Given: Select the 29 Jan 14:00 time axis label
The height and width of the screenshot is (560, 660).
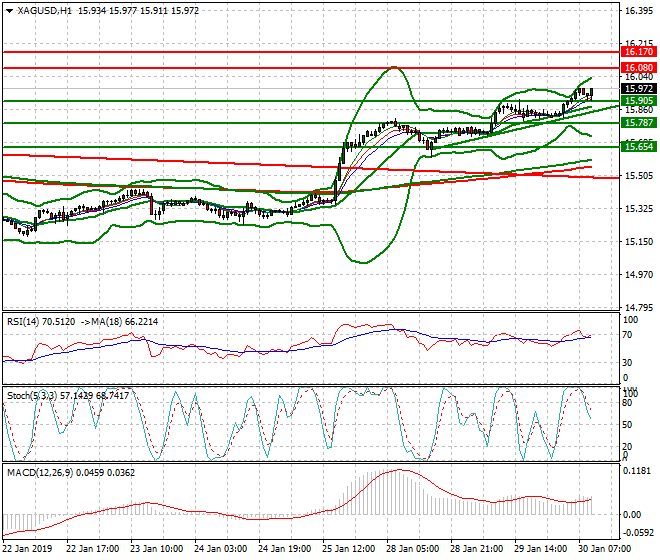Looking at the screenshot, I should pos(541,549).
